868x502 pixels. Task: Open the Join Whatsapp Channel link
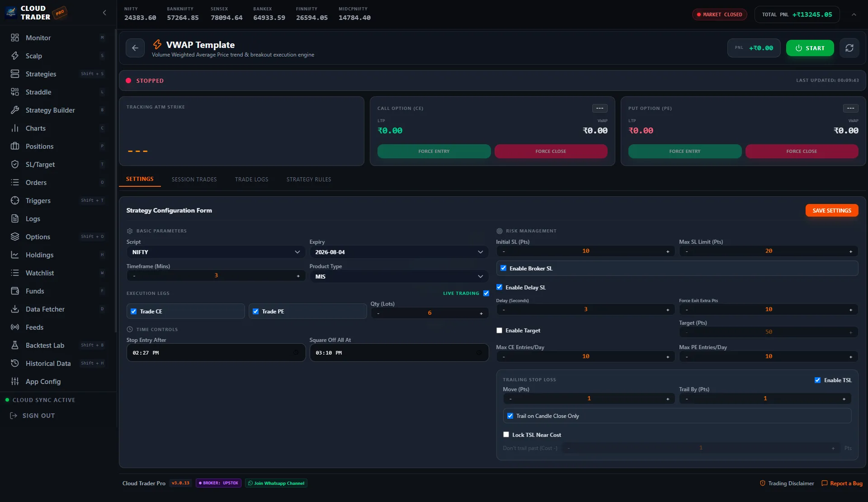coord(276,483)
